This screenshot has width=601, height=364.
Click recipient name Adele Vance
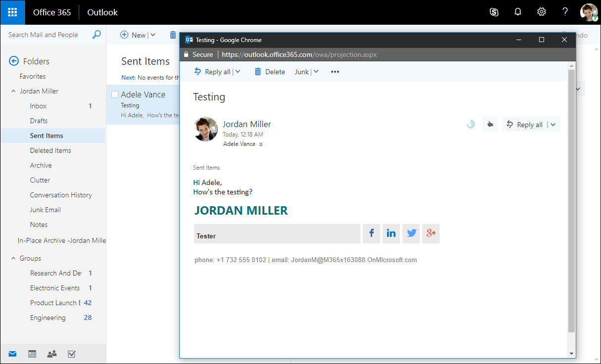point(239,144)
